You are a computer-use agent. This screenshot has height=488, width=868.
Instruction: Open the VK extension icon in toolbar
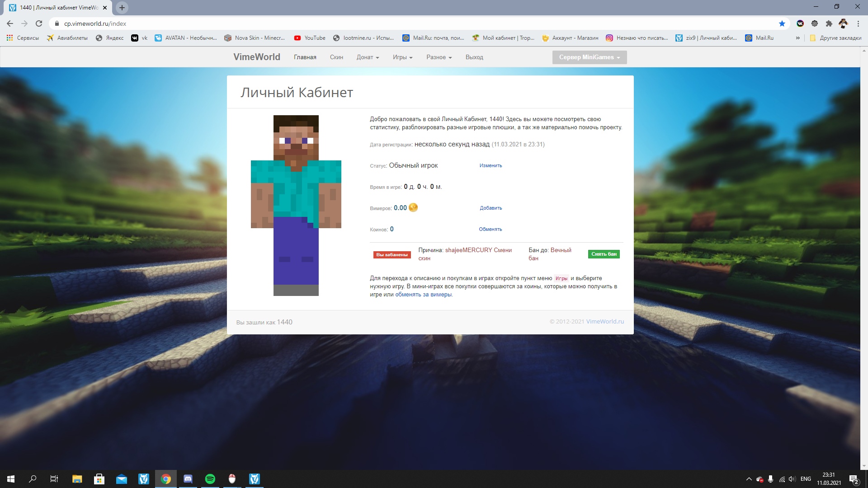pos(800,23)
